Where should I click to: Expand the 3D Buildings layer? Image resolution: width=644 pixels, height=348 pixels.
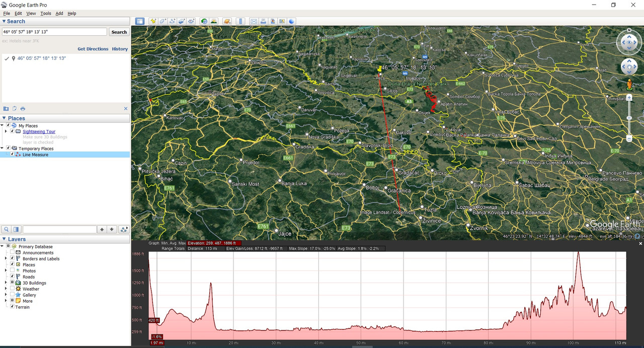[x=6, y=283]
